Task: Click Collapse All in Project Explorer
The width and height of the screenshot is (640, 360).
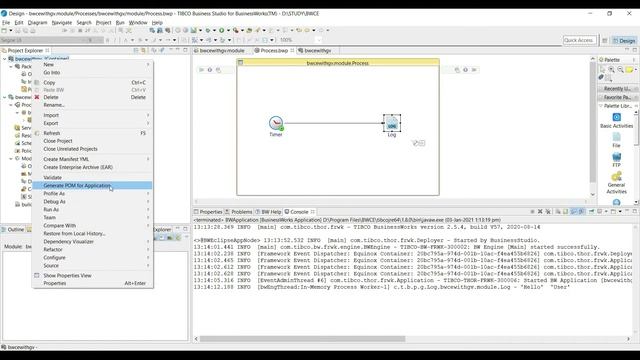Action: click(x=136, y=50)
